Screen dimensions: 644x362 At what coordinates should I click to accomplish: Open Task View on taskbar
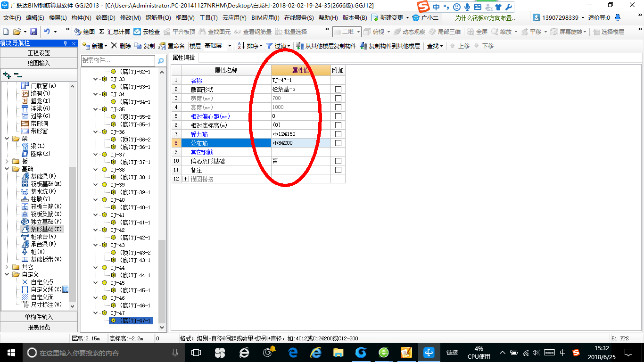(196, 353)
